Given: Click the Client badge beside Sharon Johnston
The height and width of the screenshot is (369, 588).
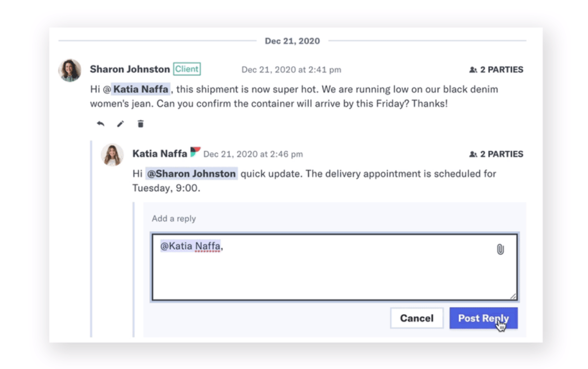Looking at the screenshot, I should tap(187, 69).
